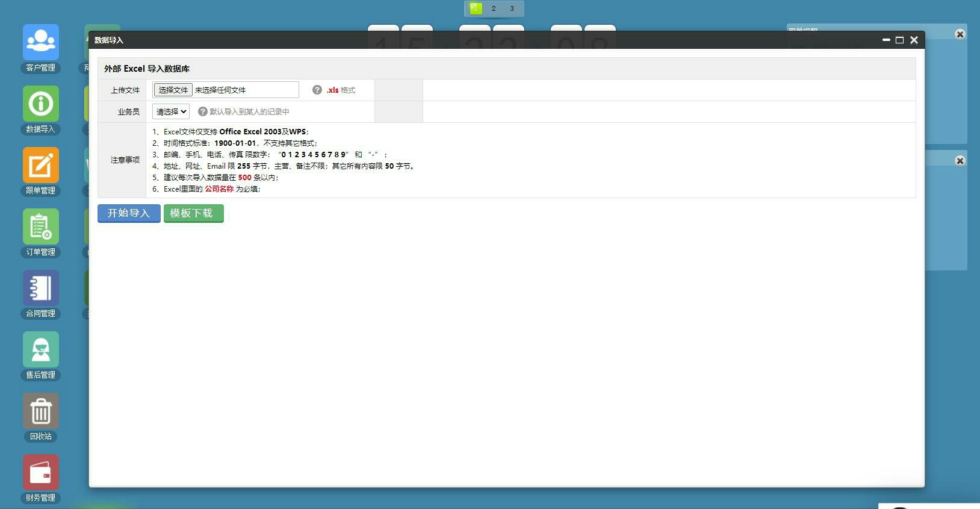Open the 客户管理 desktop icon
The image size is (980, 509).
(x=41, y=42)
